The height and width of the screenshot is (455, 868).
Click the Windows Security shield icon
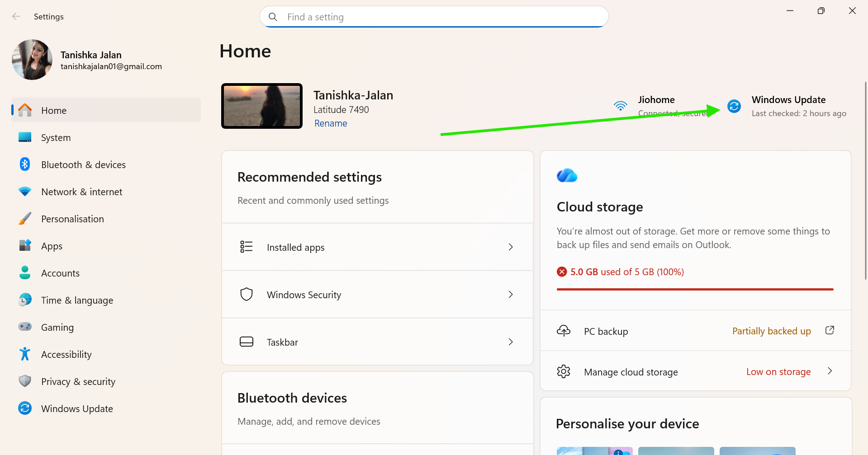(247, 294)
